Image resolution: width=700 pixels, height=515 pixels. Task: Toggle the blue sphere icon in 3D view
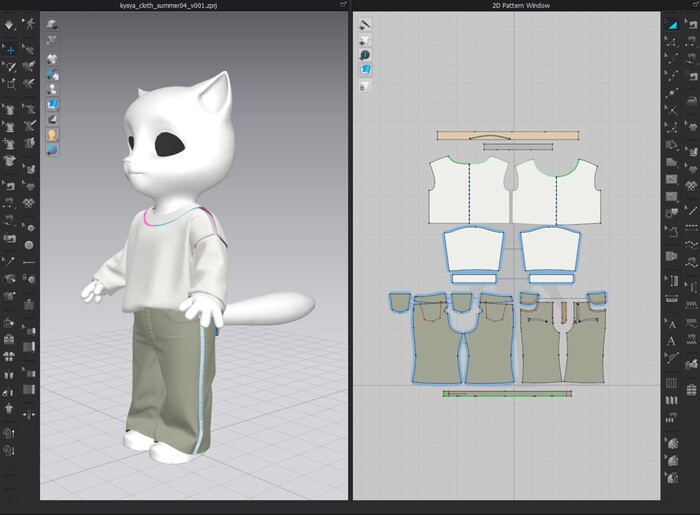(52, 149)
